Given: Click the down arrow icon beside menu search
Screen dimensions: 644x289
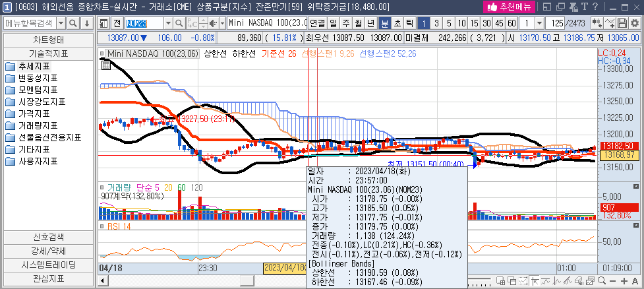Looking at the screenshot, I should [x=86, y=23].
